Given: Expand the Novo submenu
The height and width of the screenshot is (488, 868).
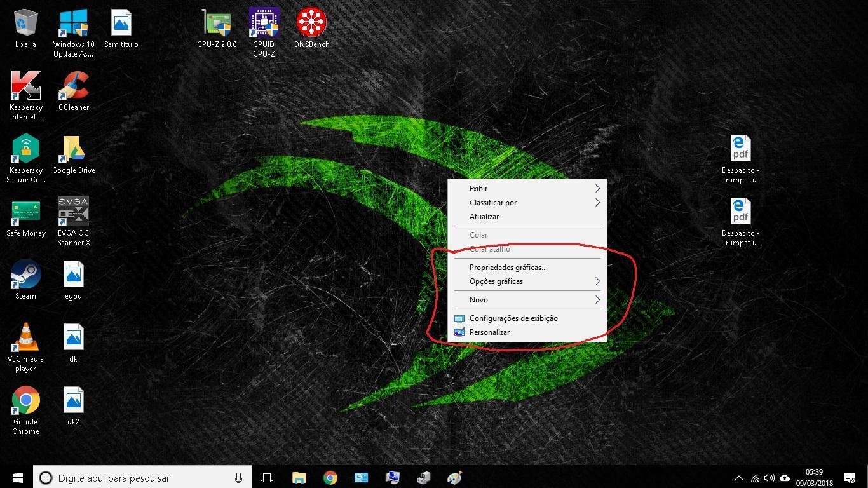Looking at the screenshot, I should [527, 300].
